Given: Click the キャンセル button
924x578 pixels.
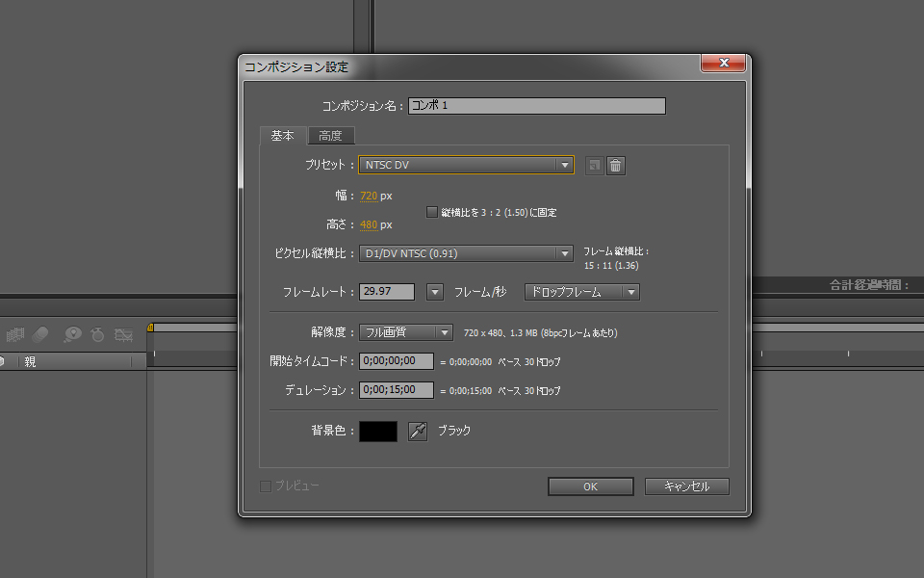Looking at the screenshot, I should point(687,486).
